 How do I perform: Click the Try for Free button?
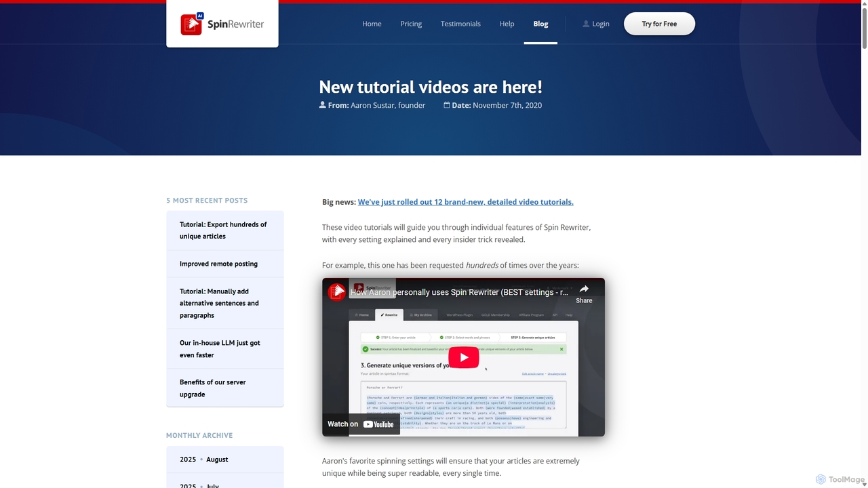(659, 24)
